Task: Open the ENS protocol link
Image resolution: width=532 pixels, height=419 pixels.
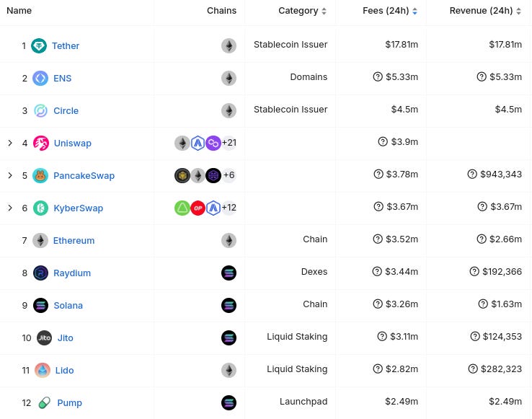Action: coord(63,79)
